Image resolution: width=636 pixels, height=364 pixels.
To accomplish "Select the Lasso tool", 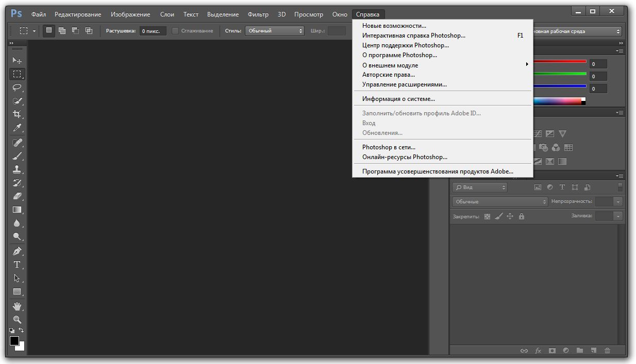I will coord(17,88).
